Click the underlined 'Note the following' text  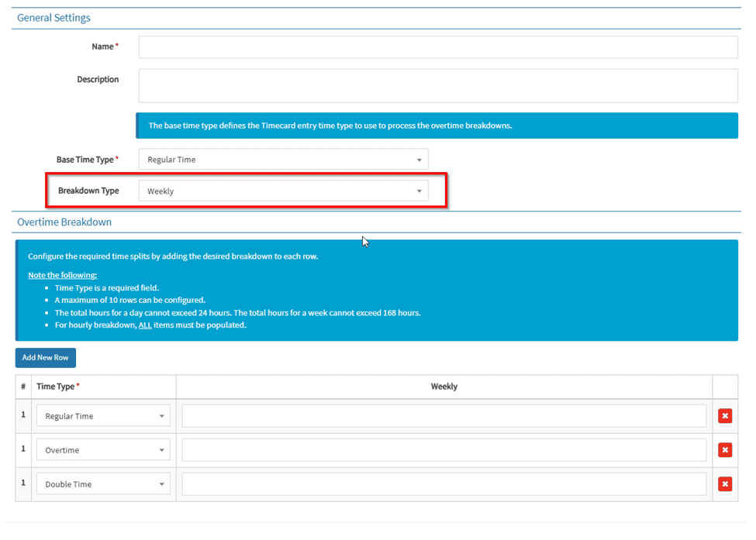pyautogui.click(x=62, y=275)
